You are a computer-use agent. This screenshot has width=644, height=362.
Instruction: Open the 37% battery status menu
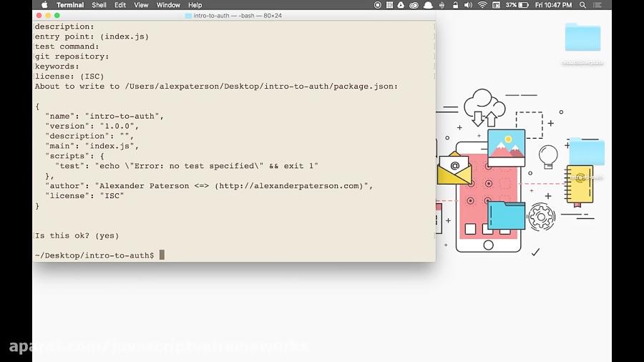(517, 5)
